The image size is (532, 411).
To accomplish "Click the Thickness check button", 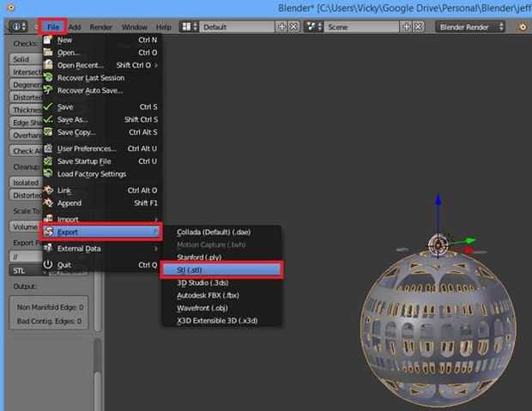I will pos(26,110).
